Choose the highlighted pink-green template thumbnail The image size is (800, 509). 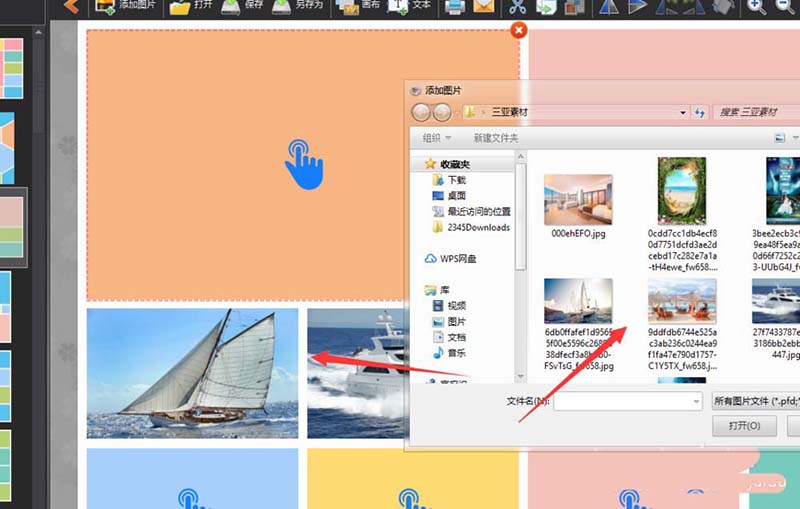[x=11, y=227]
